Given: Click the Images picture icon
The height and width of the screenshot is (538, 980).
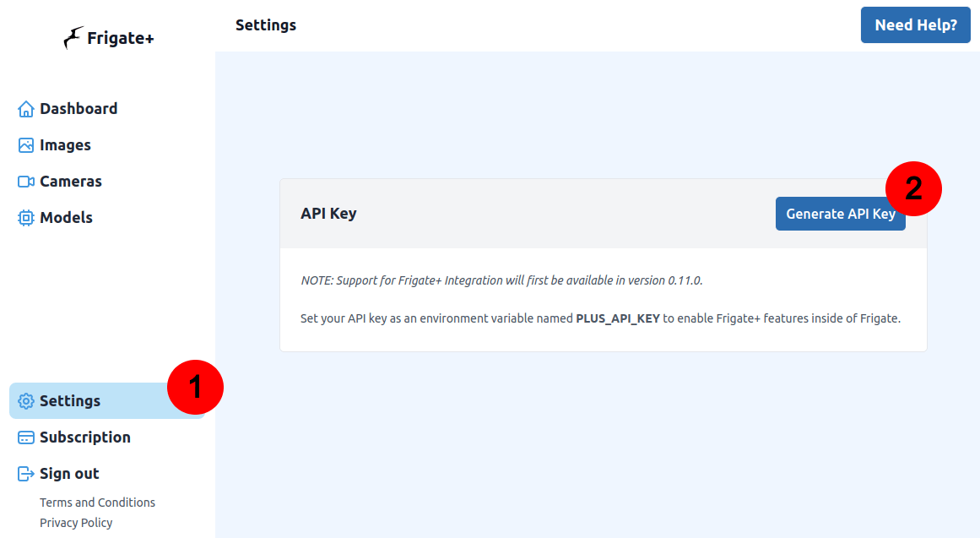Looking at the screenshot, I should [25, 144].
